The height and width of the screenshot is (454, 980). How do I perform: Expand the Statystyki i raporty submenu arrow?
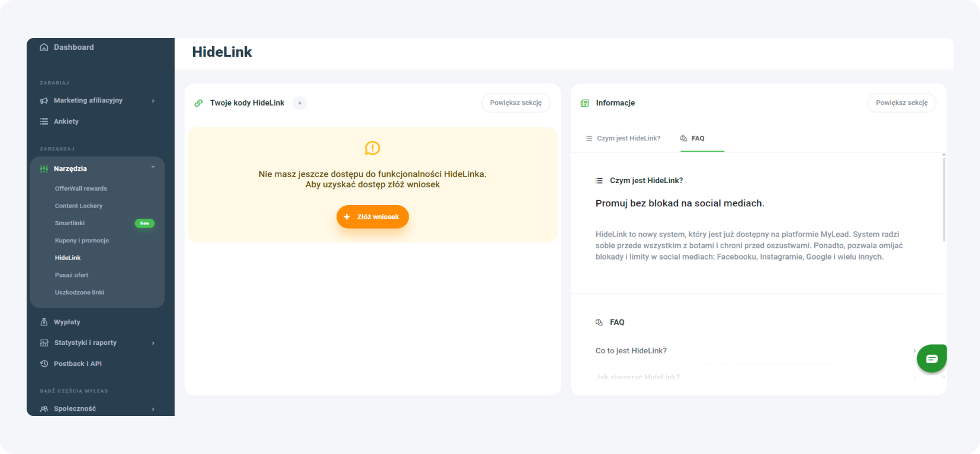coord(153,343)
